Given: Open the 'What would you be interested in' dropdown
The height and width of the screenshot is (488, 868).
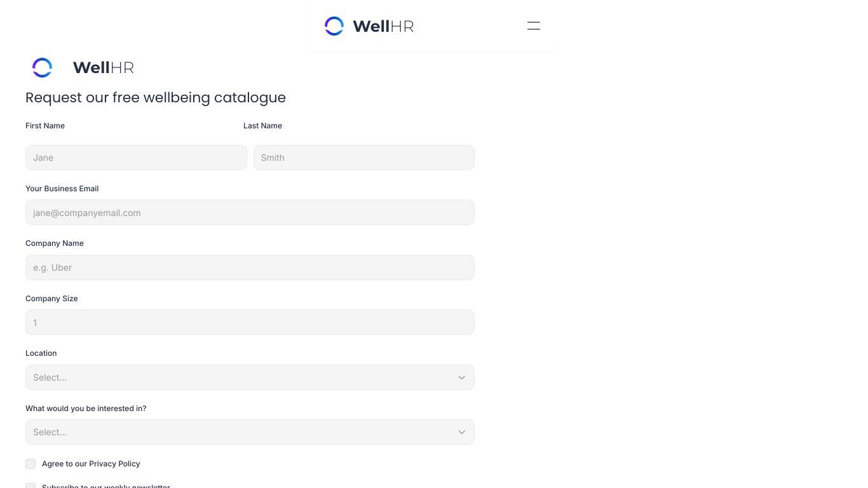Looking at the screenshot, I should tap(250, 432).
